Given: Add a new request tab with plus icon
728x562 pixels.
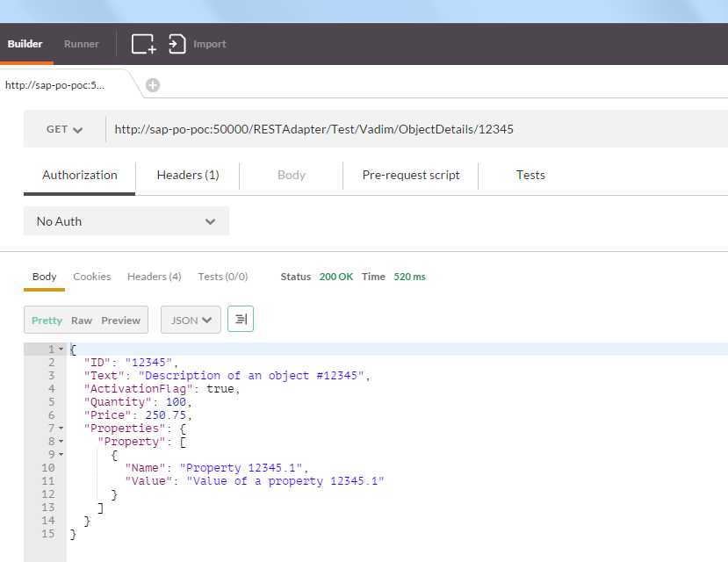Looking at the screenshot, I should pyautogui.click(x=153, y=85).
